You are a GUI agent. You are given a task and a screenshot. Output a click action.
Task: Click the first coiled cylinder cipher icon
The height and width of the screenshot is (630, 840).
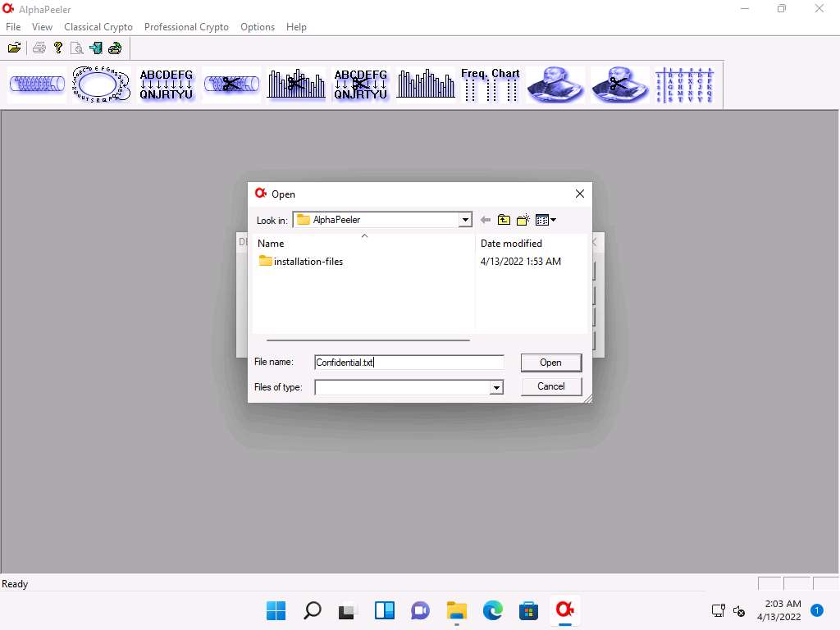pos(37,84)
